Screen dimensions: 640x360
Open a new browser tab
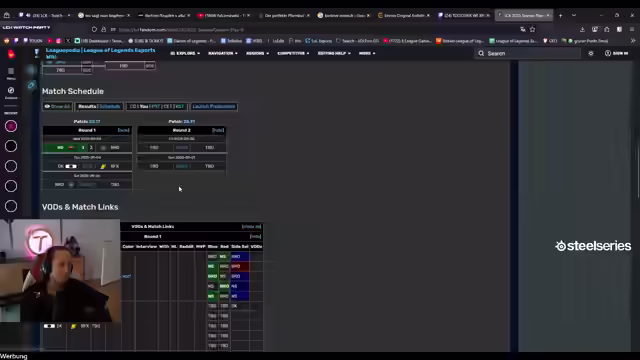560,15
